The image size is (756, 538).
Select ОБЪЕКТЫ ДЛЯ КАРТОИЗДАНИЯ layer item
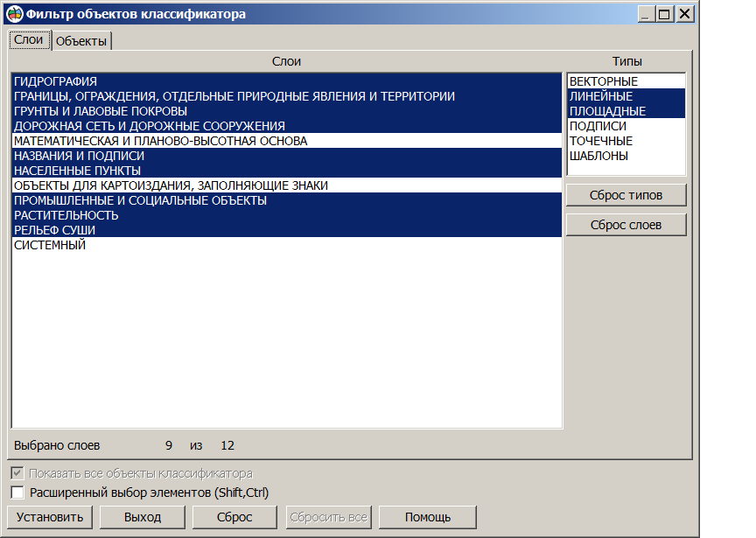point(171,185)
